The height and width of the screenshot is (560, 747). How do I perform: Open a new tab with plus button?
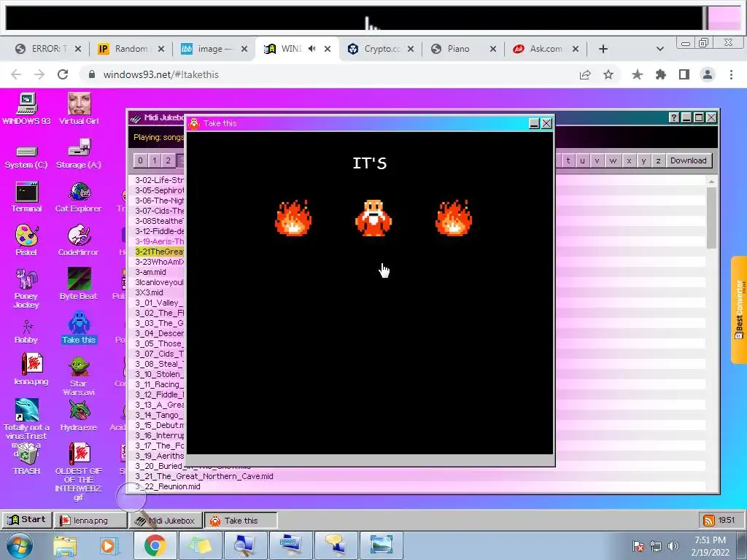[603, 49]
